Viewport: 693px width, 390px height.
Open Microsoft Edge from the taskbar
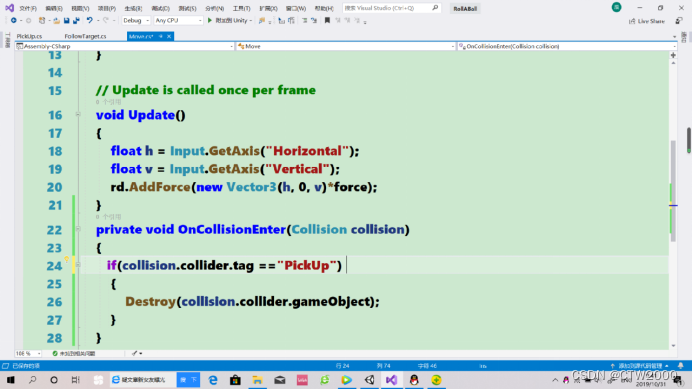tap(213, 380)
